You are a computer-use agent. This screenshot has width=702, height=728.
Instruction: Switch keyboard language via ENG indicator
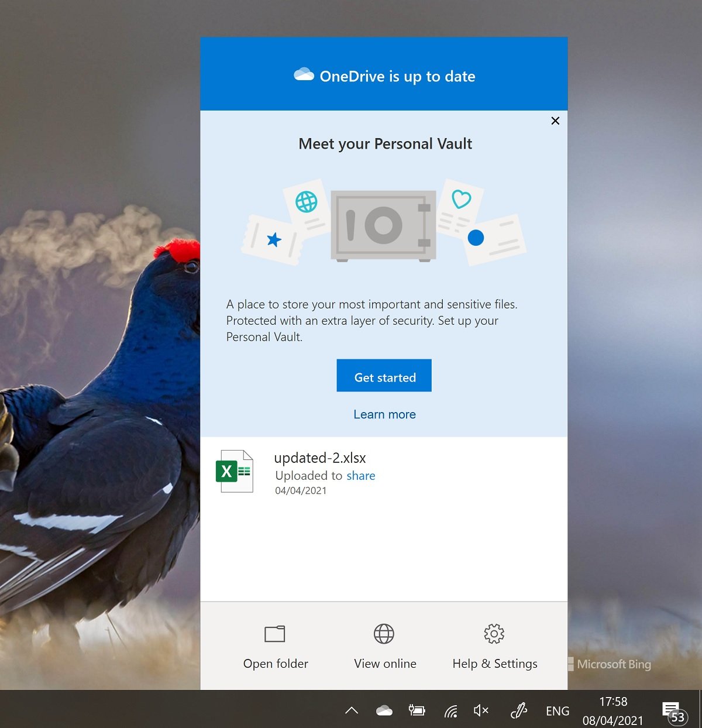point(557,710)
